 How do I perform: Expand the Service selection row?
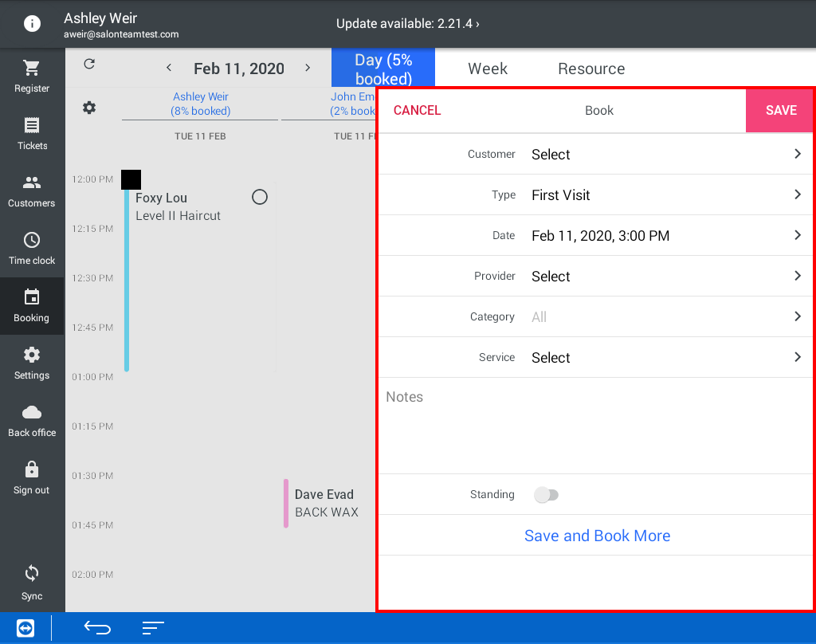click(797, 357)
